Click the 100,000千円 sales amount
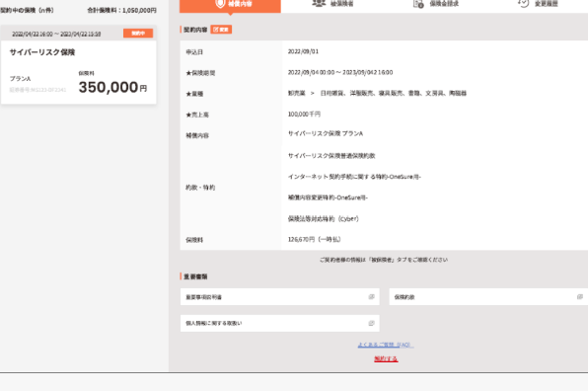The height and width of the screenshot is (391, 588). point(304,115)
